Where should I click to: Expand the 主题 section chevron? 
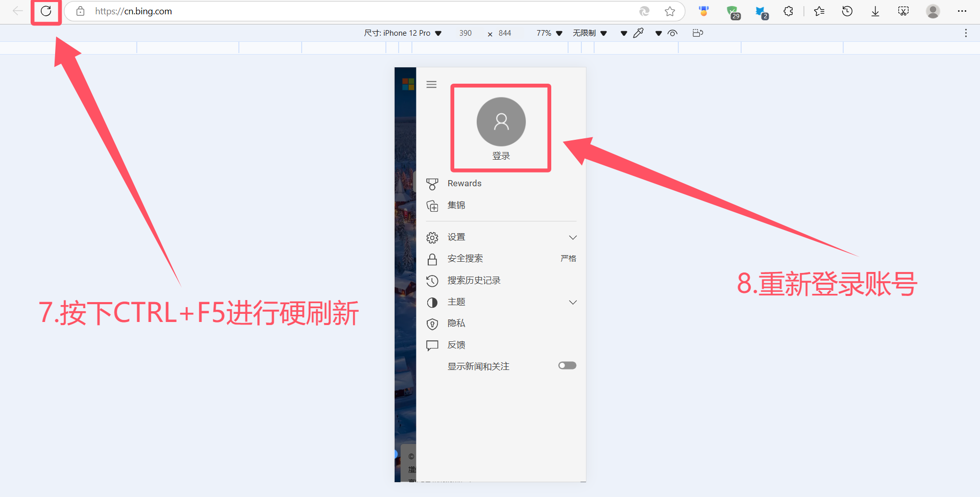(573, 302)
